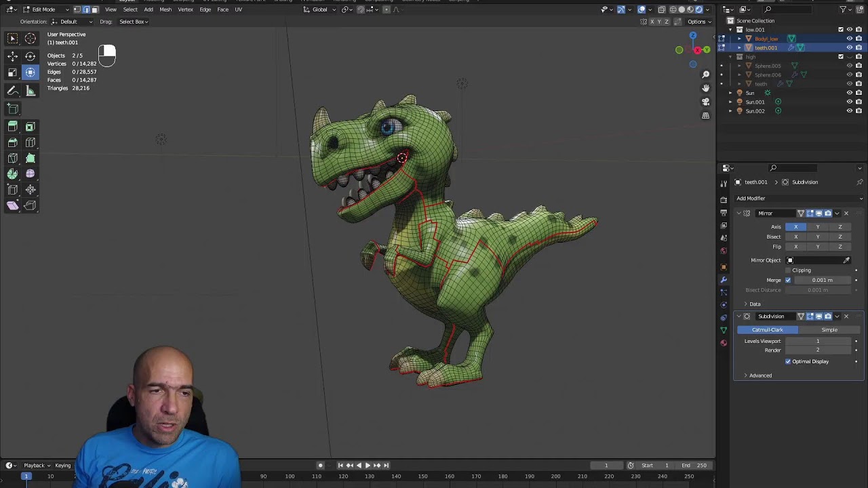Select Simple subdivision type

point(829,330)
